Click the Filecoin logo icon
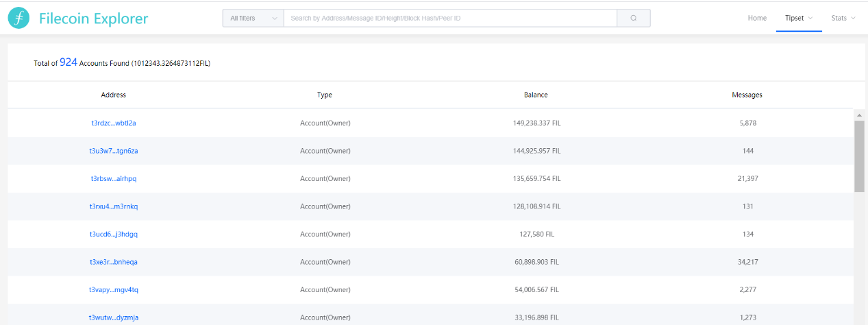 [18, 19]
